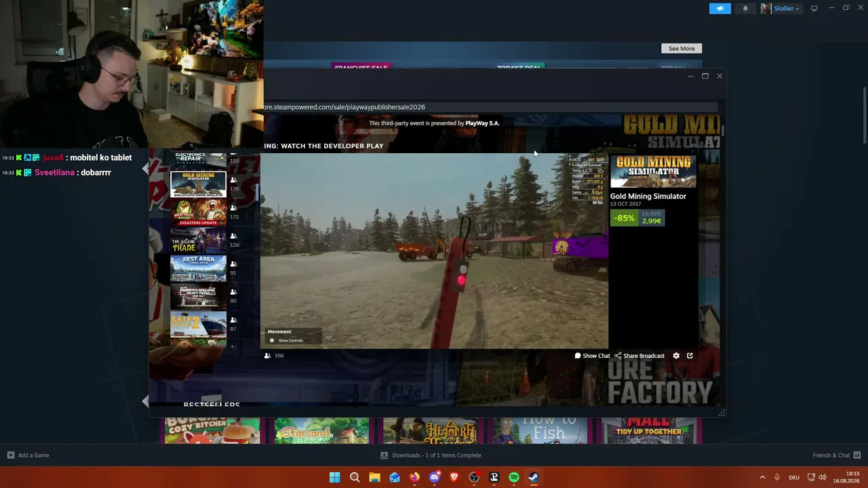The image size is (868, 488).
Task: Select Rest Area Simulator stream thumbnail
Action: (198, 268)
